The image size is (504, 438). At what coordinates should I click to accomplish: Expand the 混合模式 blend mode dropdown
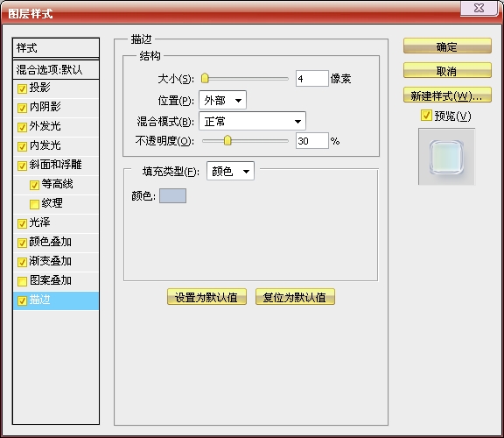click(x=252, y=122)
